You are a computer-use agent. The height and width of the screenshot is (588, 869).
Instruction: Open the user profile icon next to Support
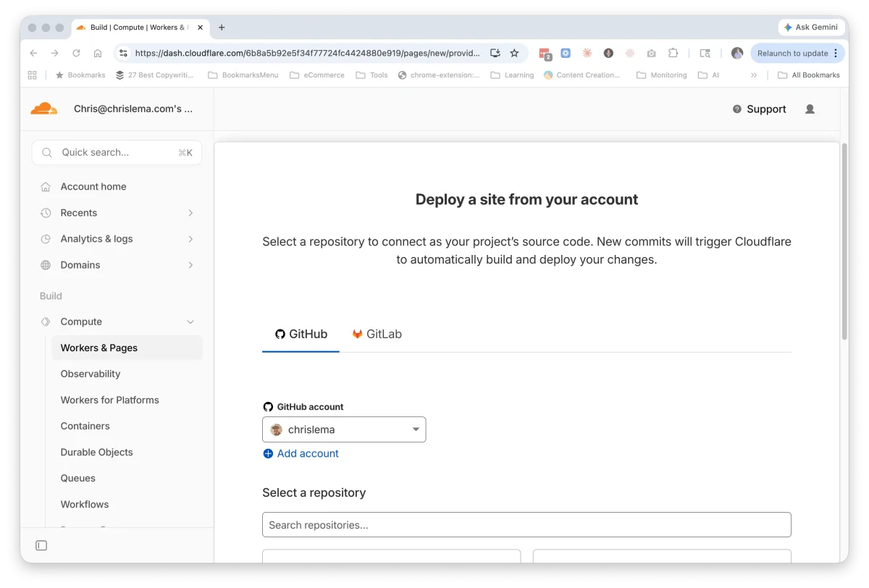[x=810, y=109]
